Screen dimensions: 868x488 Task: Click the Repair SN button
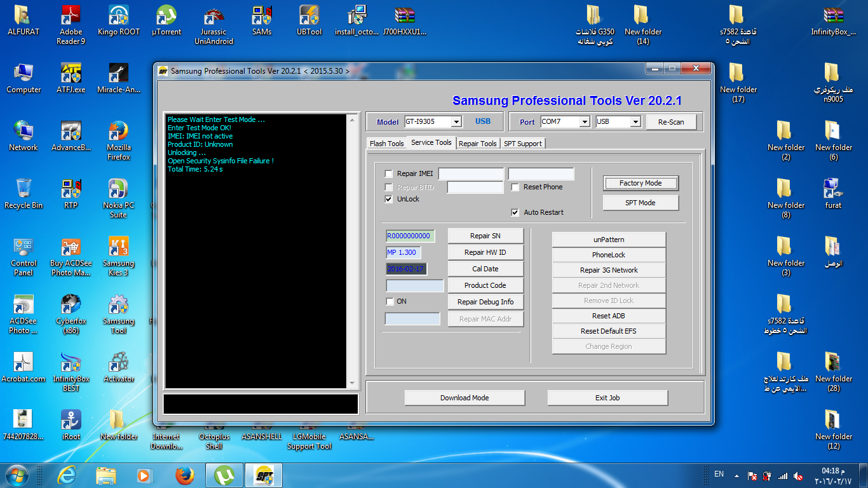click(485, 236)
